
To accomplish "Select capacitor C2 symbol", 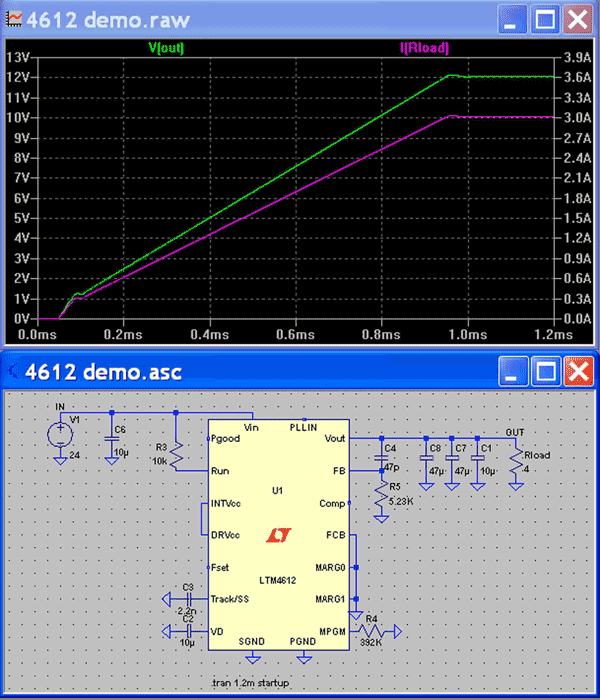I will [188, 631].
